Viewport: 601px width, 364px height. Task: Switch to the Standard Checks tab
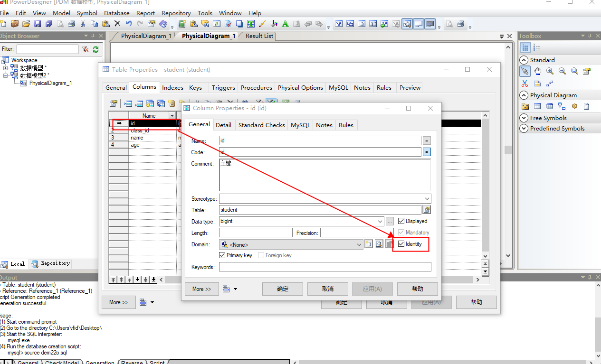tap(261, 125)
